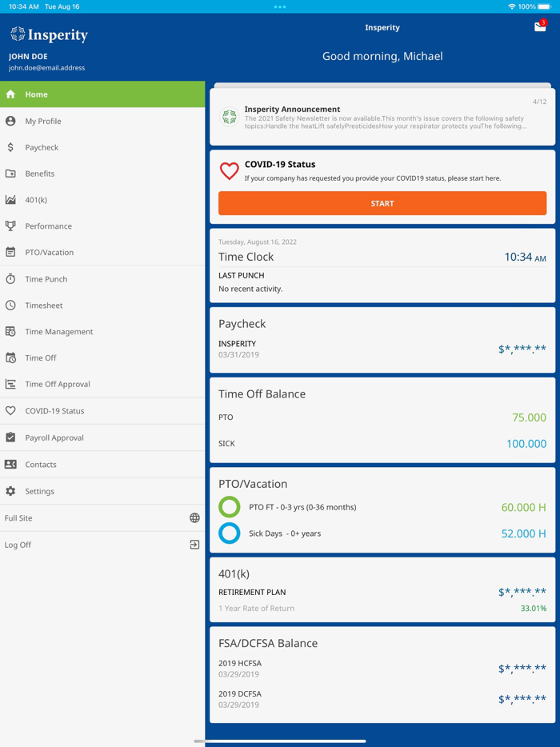The image size is (560, 747).
Task: Click the 52.000 H Sick Days value
Action: [x=524, y=533]
